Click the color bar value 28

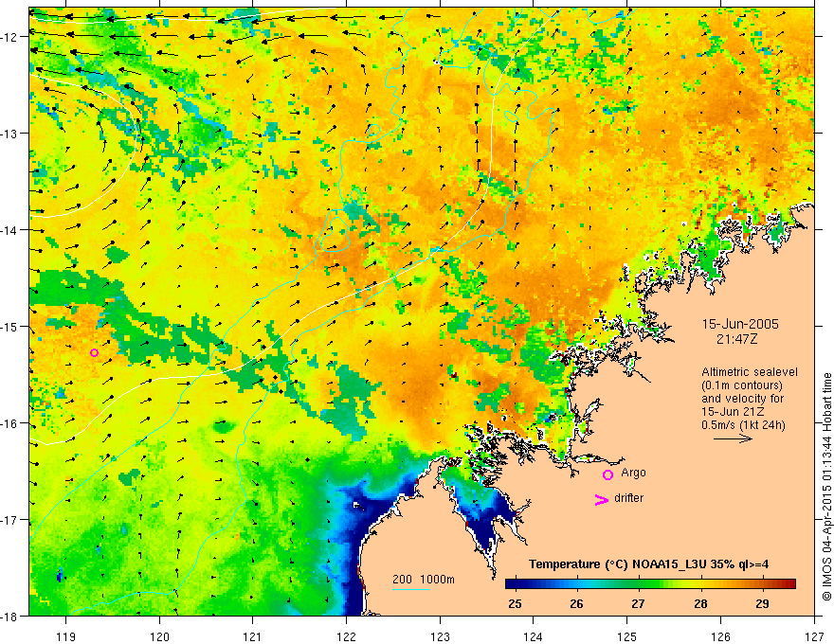pos(700,603)
